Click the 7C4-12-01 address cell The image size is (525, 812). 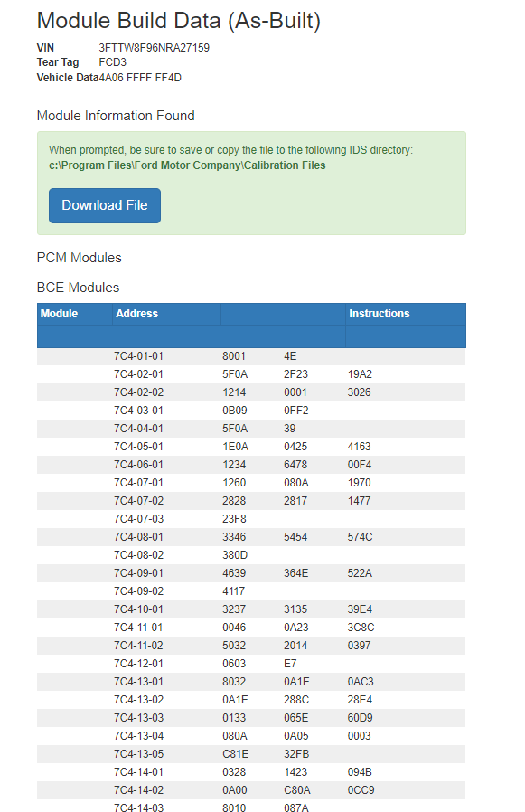click(x=139, y=664)
